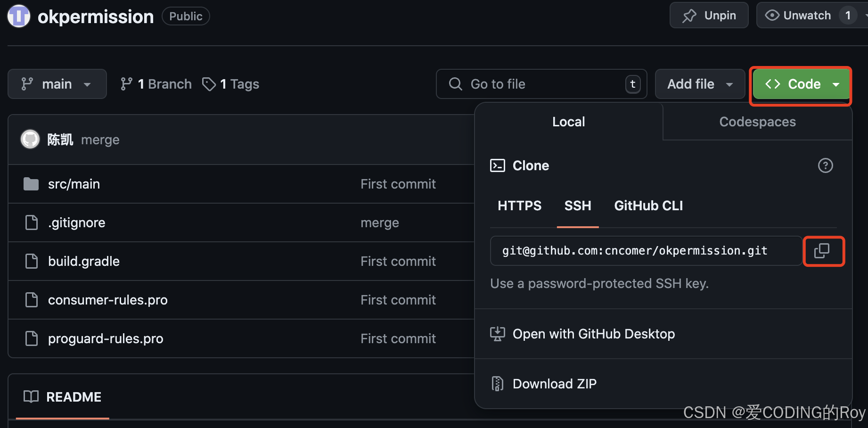This screenshot has height=428, width=868.
Task: Open the main branch selector dropdown
Action: tap(57, 84)
